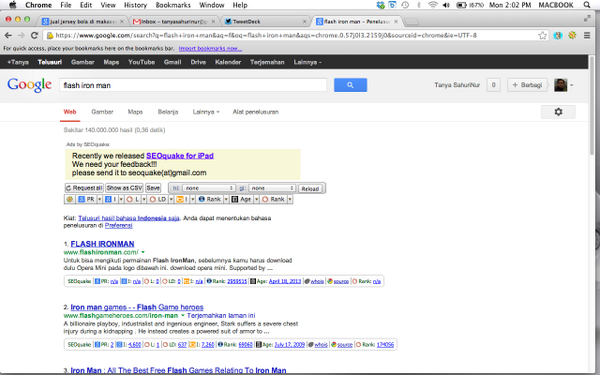Sort by L links parameter
600x375 pixels.
pyautogui.click(x=133, y=199)
